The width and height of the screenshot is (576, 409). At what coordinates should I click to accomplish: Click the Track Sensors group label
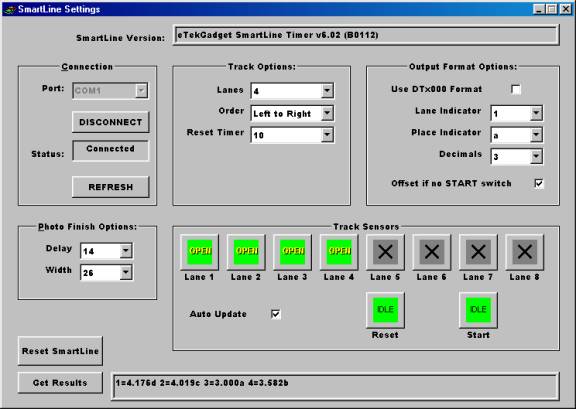click(x=366, y=227)
